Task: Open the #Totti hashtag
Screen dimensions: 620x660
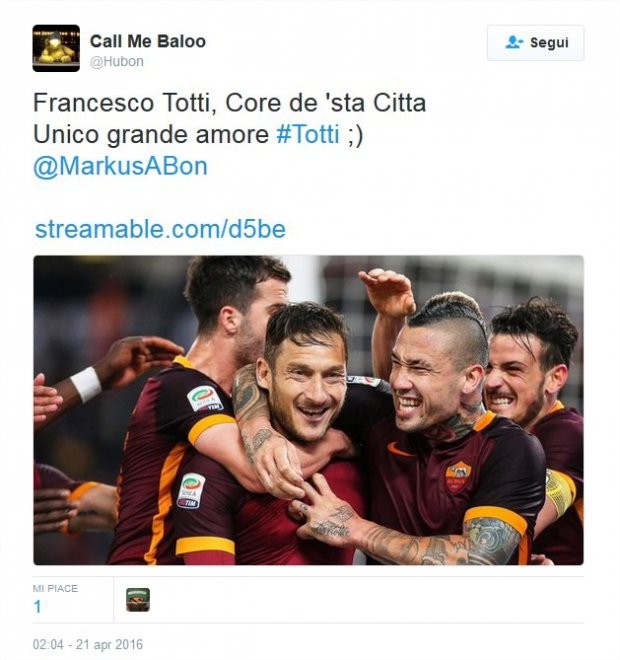Action: coord(308,135)
